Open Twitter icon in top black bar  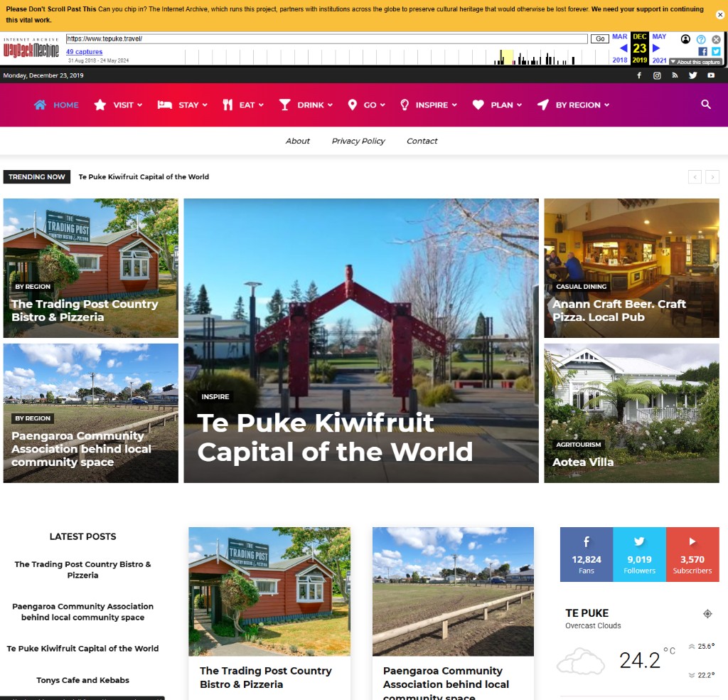coord(692,75)
